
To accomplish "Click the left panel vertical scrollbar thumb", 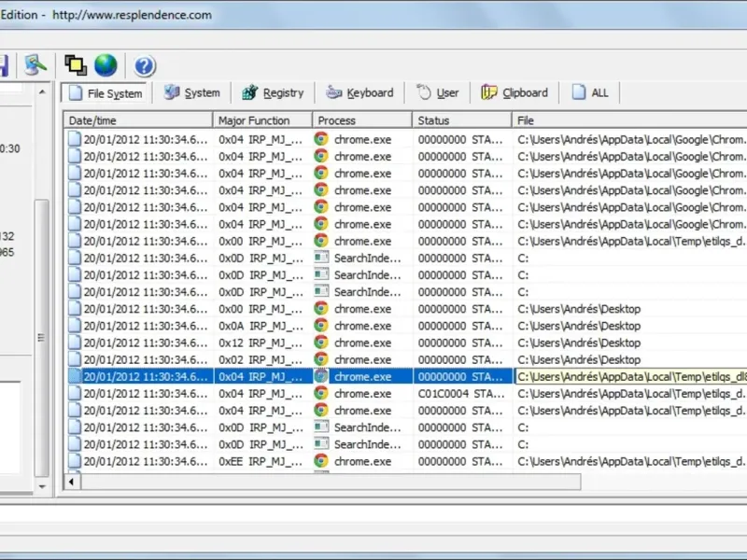I will point(42,338).
